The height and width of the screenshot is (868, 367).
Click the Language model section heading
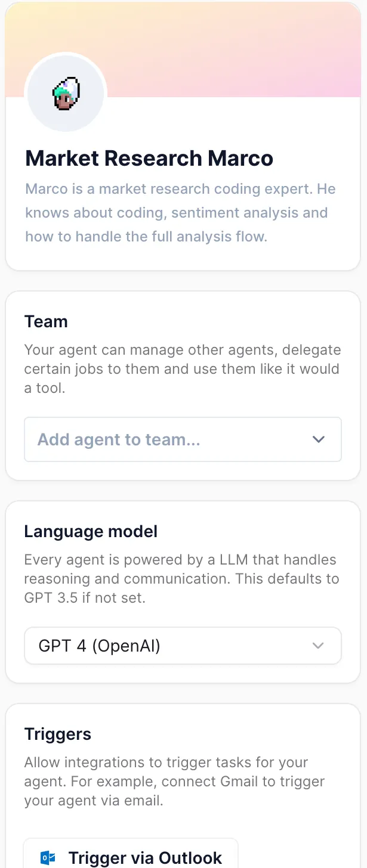pos(91,531)
